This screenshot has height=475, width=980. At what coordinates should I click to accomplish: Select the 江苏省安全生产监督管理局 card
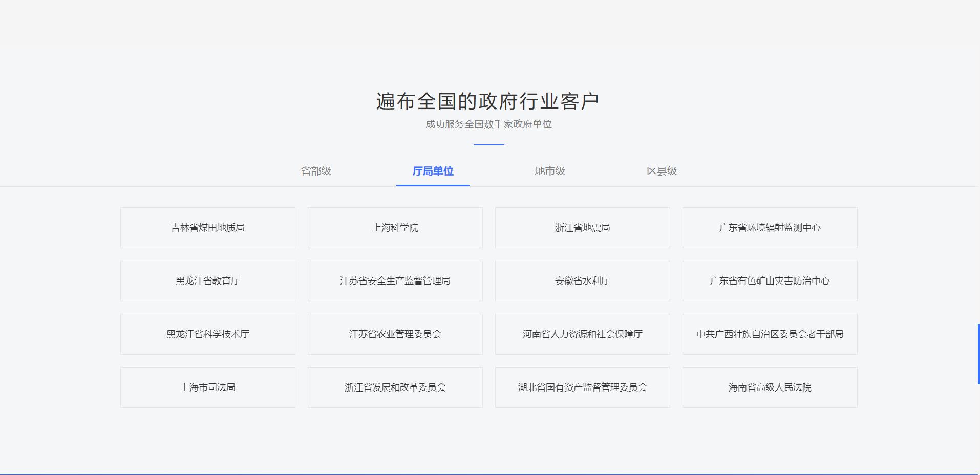tap(395, 281)
